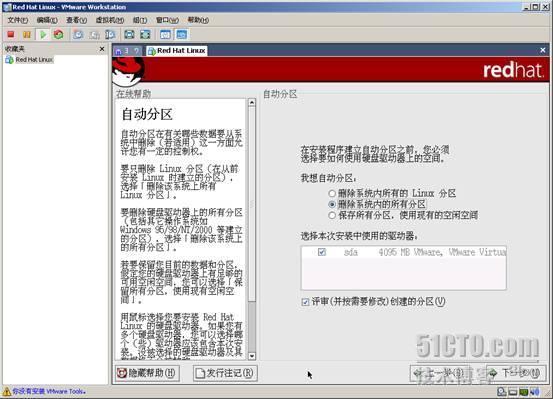Click the show summary view toolbar icon
The height and width of the screenshot is (399, 553).
(165, 35)
